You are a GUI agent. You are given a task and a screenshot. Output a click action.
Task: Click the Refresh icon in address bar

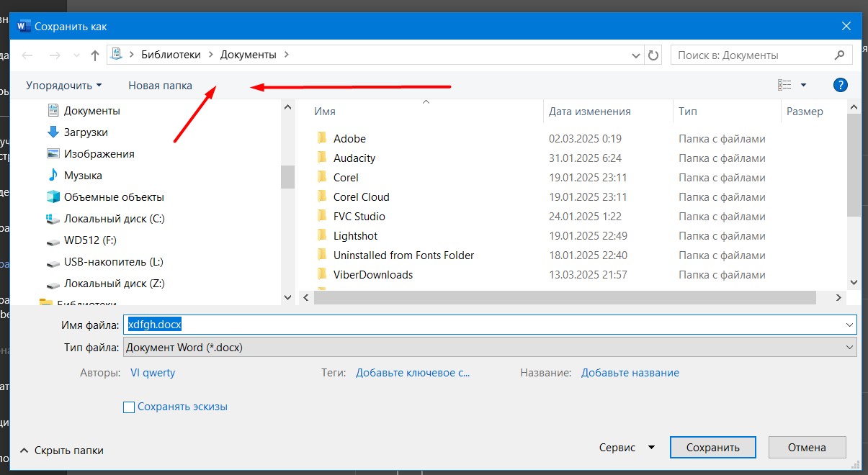653,55
